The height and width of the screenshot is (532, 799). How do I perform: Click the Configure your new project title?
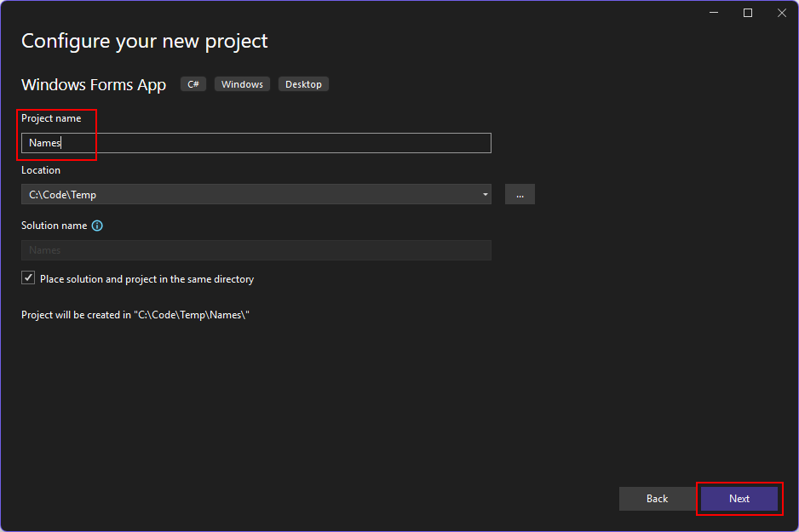point(144,40)
